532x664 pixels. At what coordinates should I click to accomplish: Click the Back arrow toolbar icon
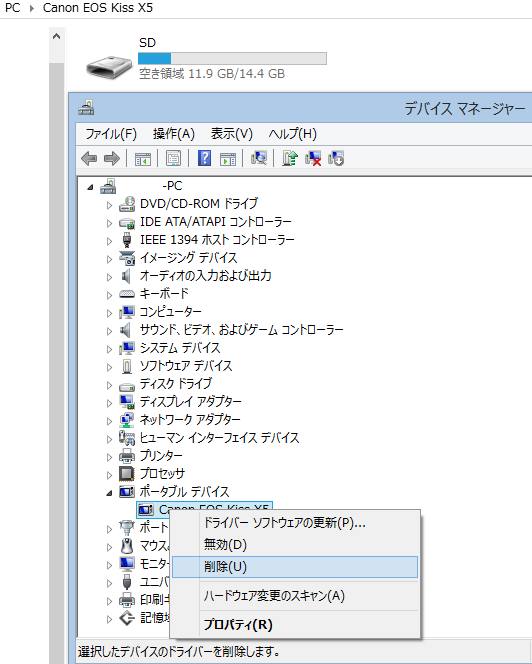coord(89,159)
